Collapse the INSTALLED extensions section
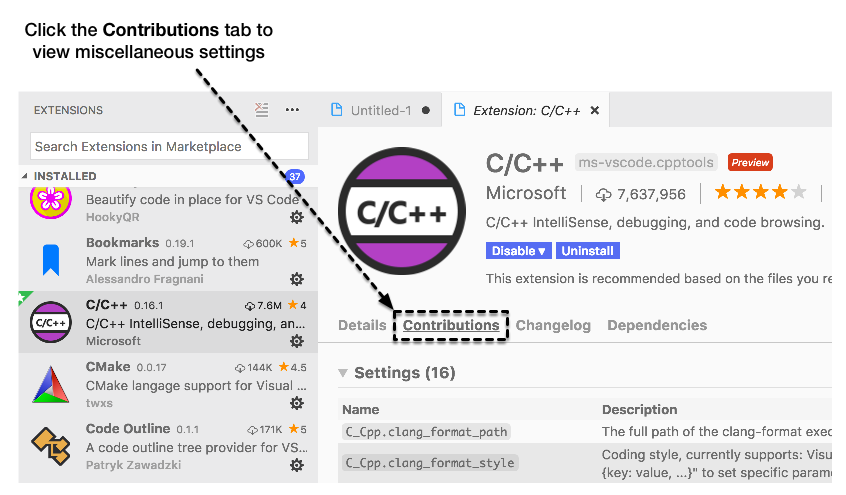Screen dimensions: 846x495 pos(26,176)
